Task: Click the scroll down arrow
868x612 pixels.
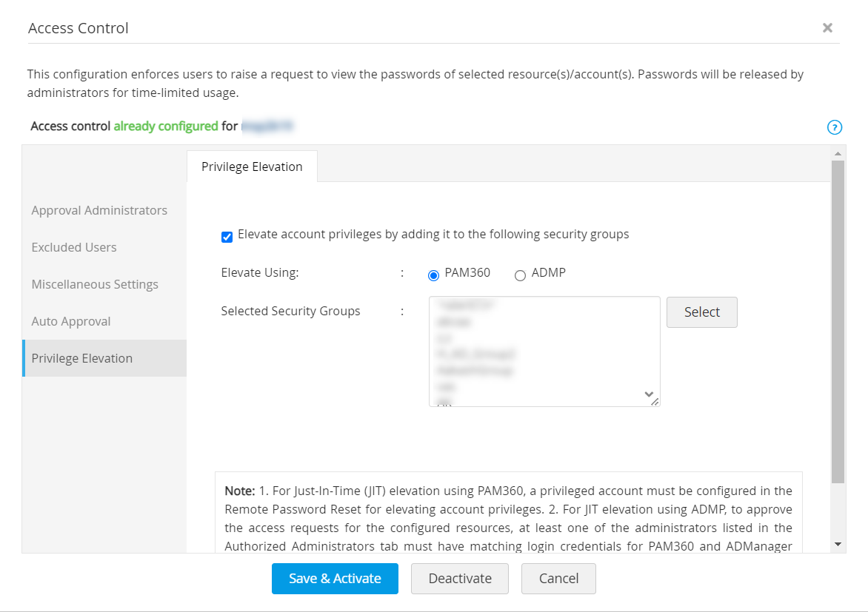Action: [838, 544]
